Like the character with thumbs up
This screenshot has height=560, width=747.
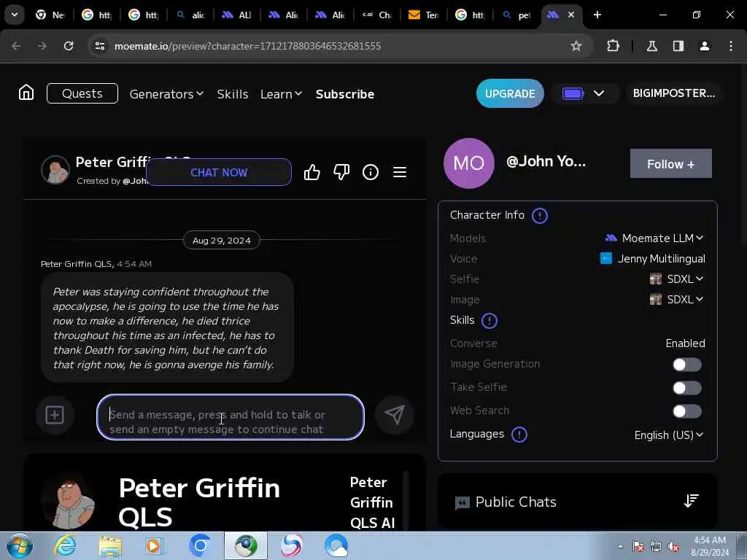click(x=312, y=172)
